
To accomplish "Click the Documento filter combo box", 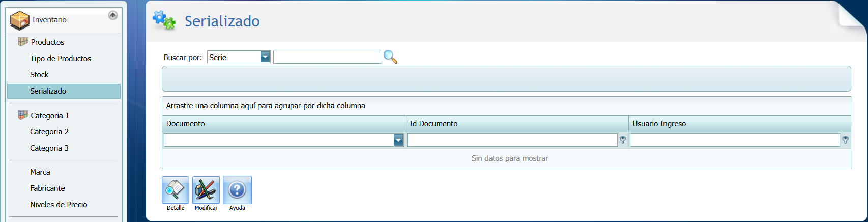I will coord(283,140).
